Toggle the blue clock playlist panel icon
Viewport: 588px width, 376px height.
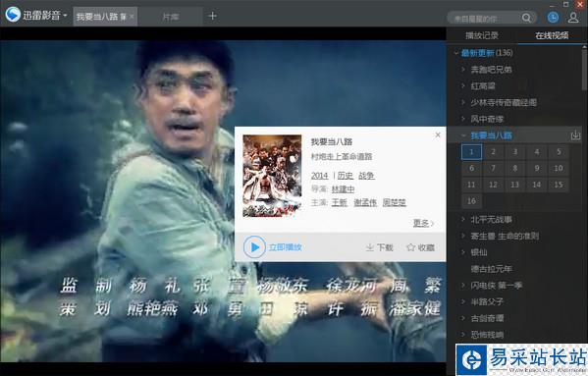[553, 18]
